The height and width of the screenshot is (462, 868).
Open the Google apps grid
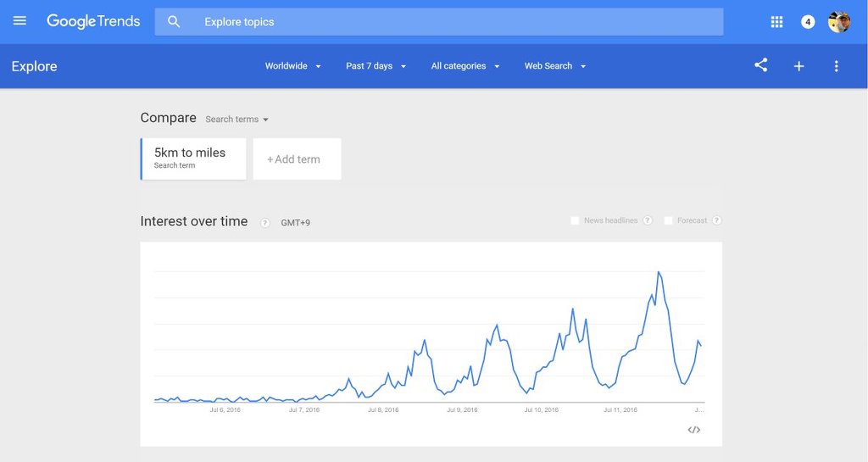(776, 22)
